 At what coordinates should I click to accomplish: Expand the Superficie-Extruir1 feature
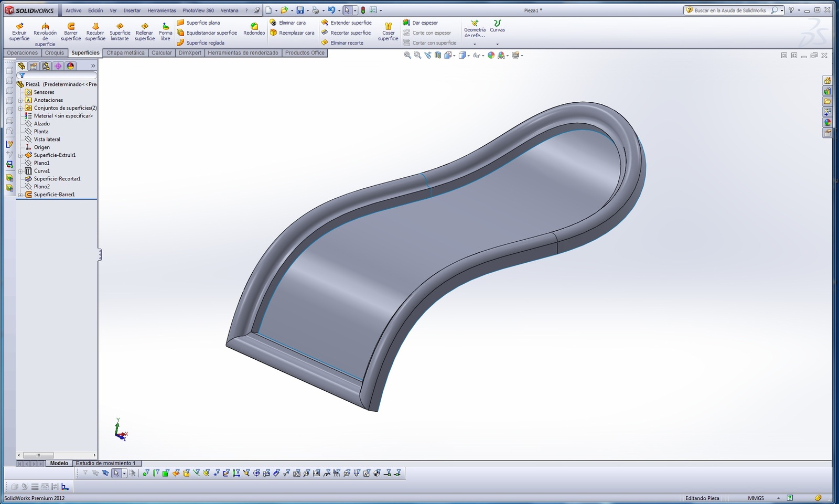(20, 155)
